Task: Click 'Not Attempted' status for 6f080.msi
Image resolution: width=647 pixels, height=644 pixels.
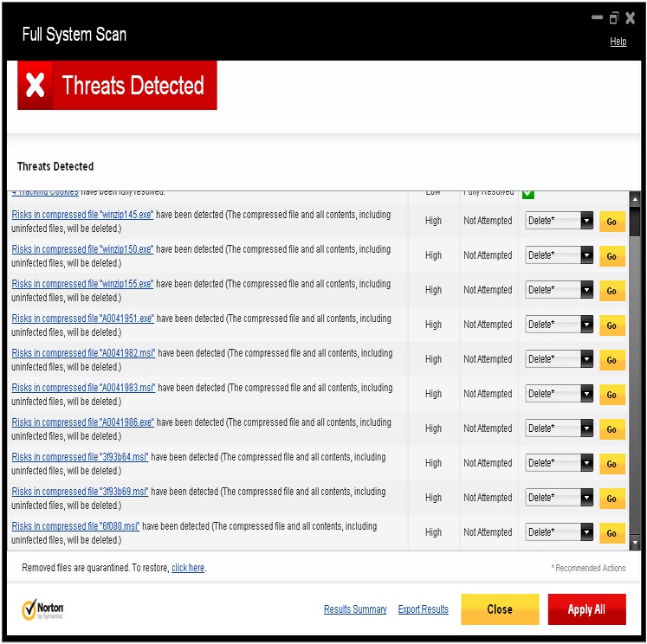Action: (488, 532)
